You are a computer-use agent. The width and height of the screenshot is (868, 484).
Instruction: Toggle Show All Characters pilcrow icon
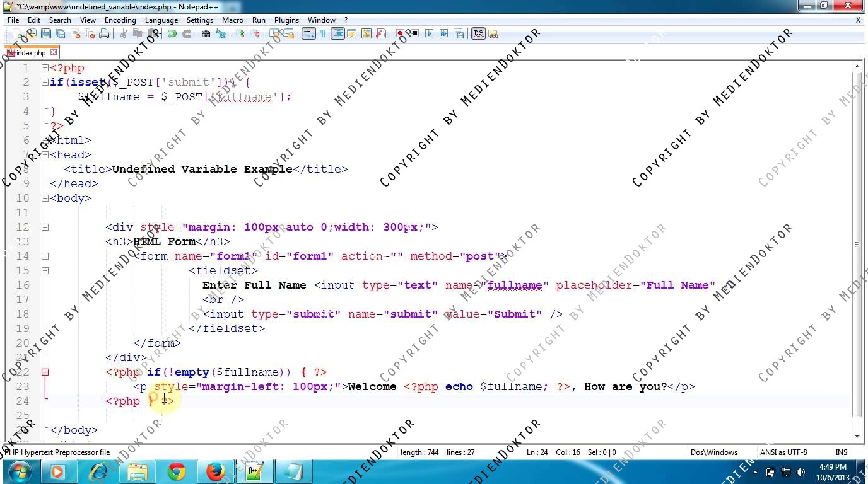(x=322, y=33)
